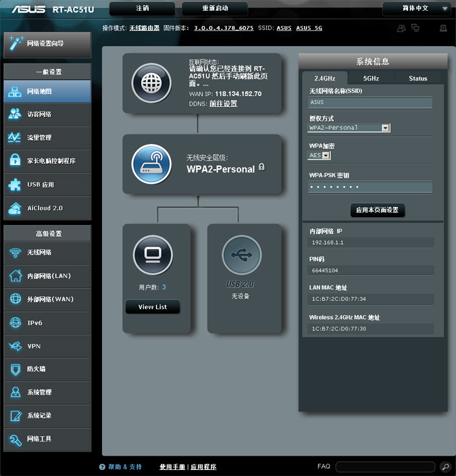Open USB application puzzle icon
Viewport: 456px width, 476px height.
[15, 185]
